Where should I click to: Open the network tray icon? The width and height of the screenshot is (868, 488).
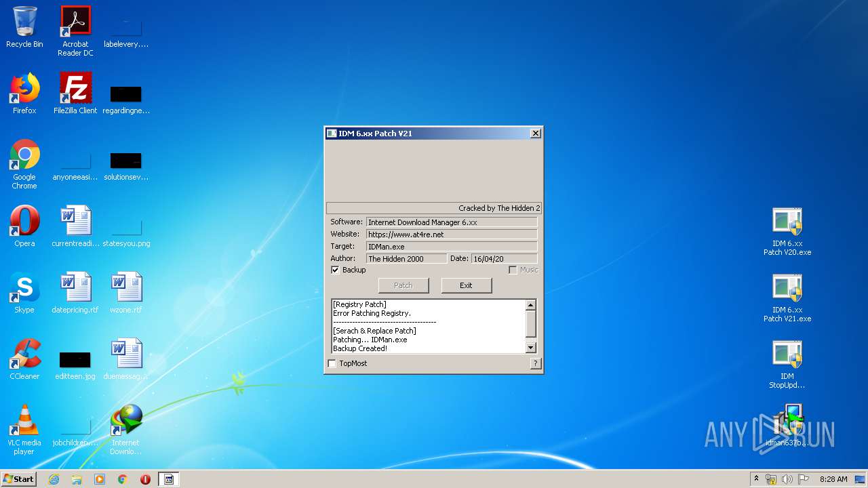[x=771, y=479]
